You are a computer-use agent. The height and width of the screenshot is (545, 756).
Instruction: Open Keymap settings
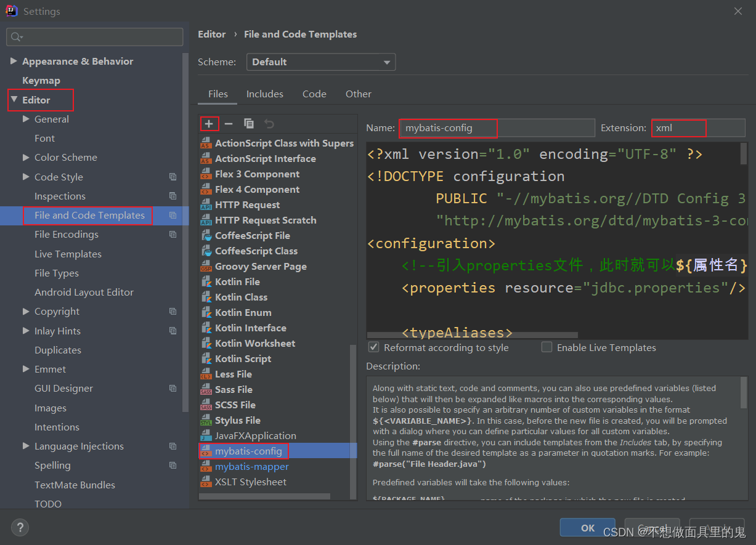[41, 81]
